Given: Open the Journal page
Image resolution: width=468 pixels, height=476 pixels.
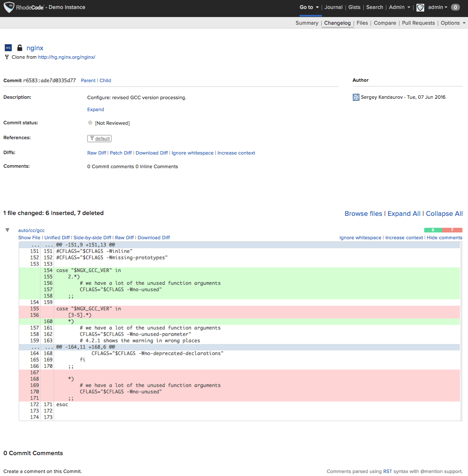Looking at the screenshot, I should pos(333,7).
